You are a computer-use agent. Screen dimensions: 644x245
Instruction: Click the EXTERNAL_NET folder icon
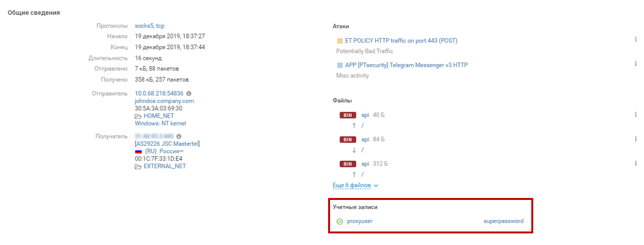138,166
